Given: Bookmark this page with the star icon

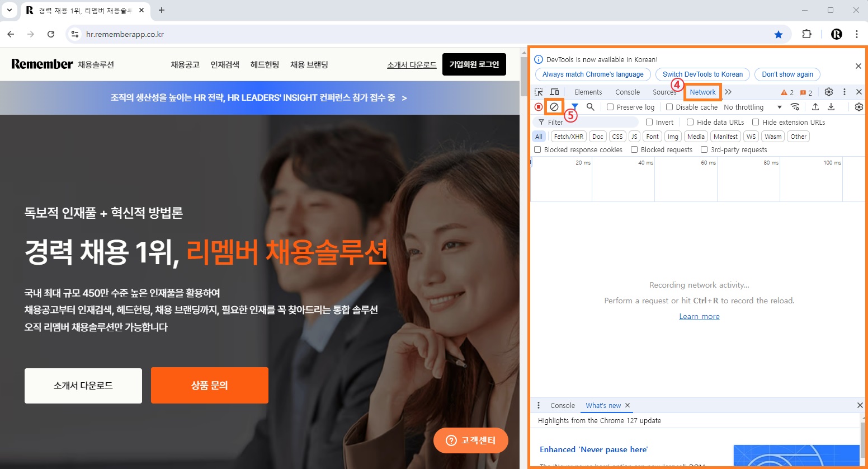Looking at the screenshot, I should 779,34.
